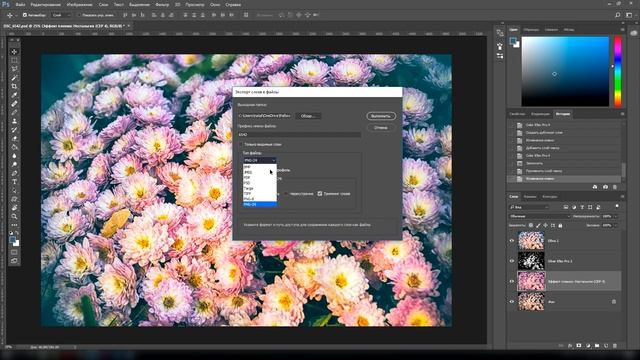Click the Обзор browse button
The image size is (640, 360).
308,116
